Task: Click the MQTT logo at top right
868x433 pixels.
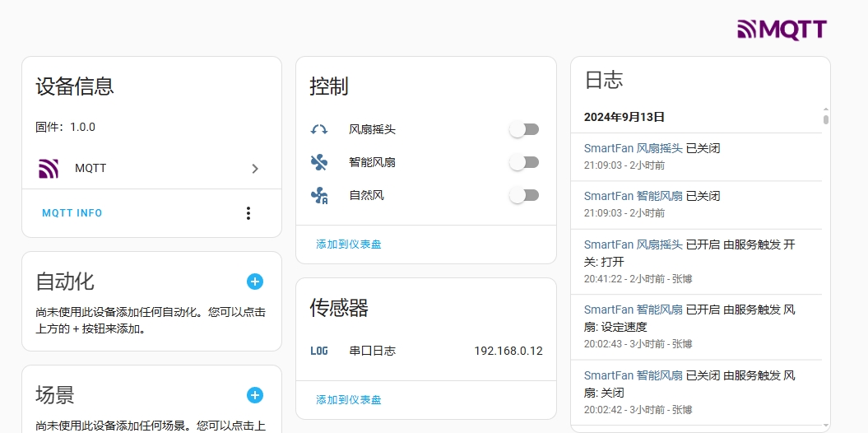Action: [782, 30]
